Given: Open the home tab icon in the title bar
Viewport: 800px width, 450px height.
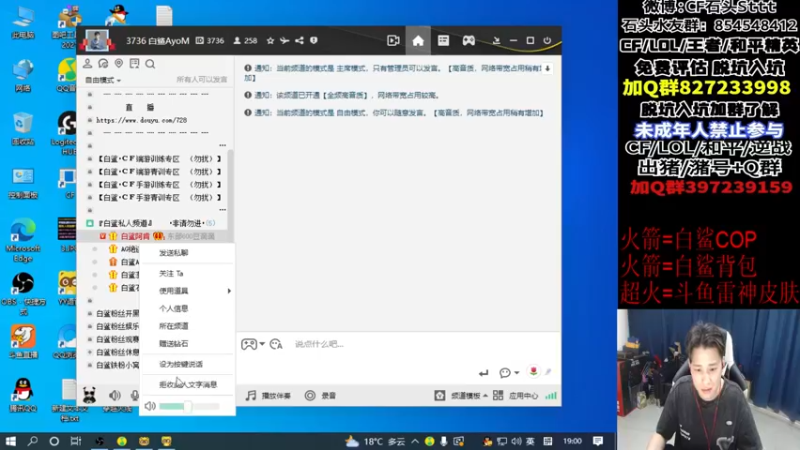Looking at the screenshot, I should point(418,41).
